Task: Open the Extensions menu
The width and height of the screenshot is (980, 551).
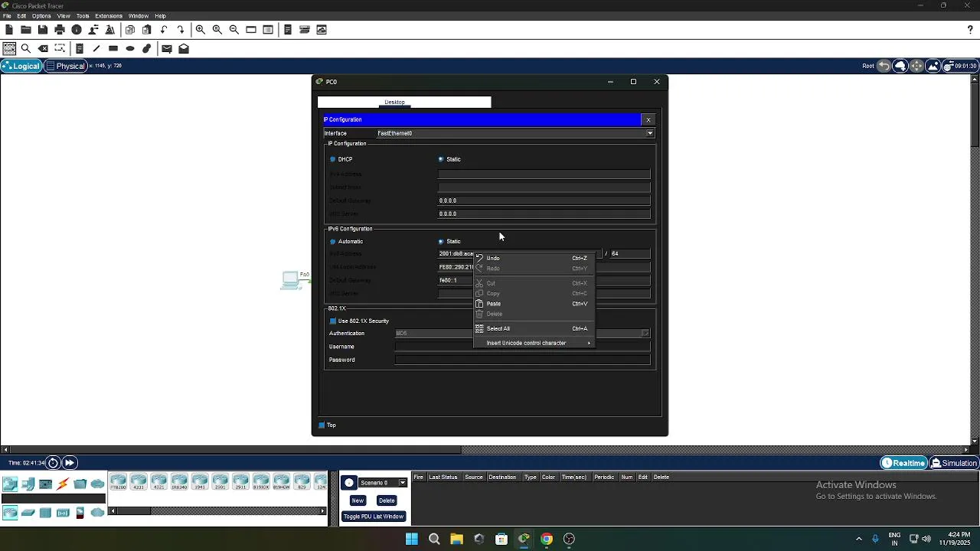Action: [109, 16]
